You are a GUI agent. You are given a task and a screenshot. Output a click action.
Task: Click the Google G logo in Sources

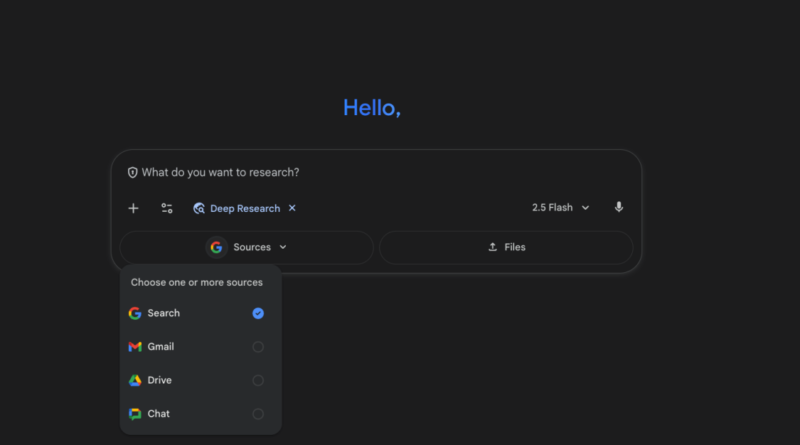[x=216, y=247]
